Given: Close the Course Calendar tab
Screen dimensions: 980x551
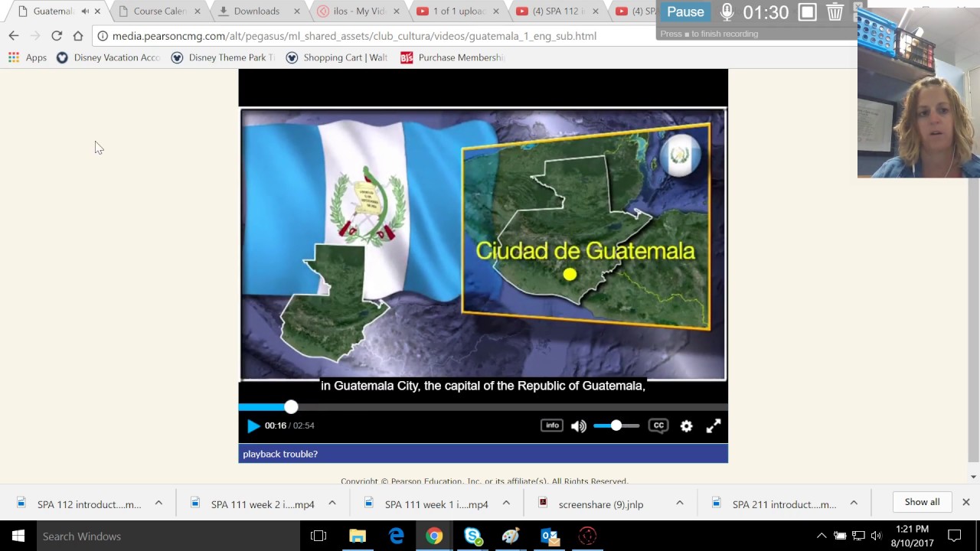Looking at the screenshot, I should click(x=197, y=11).
